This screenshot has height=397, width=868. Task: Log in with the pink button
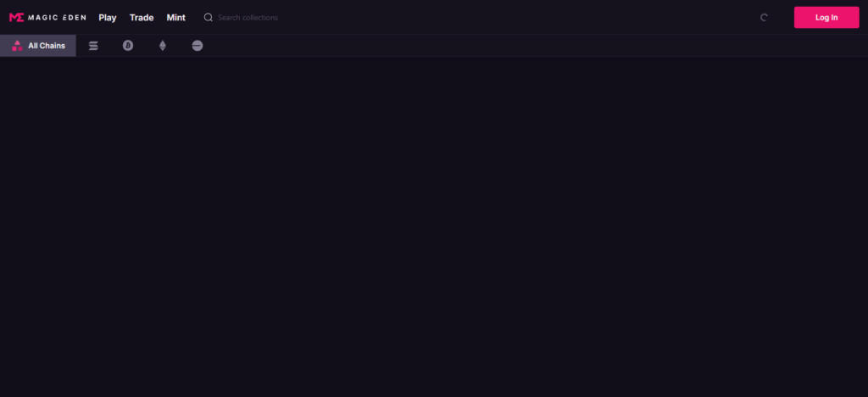[x=826, y=17]
